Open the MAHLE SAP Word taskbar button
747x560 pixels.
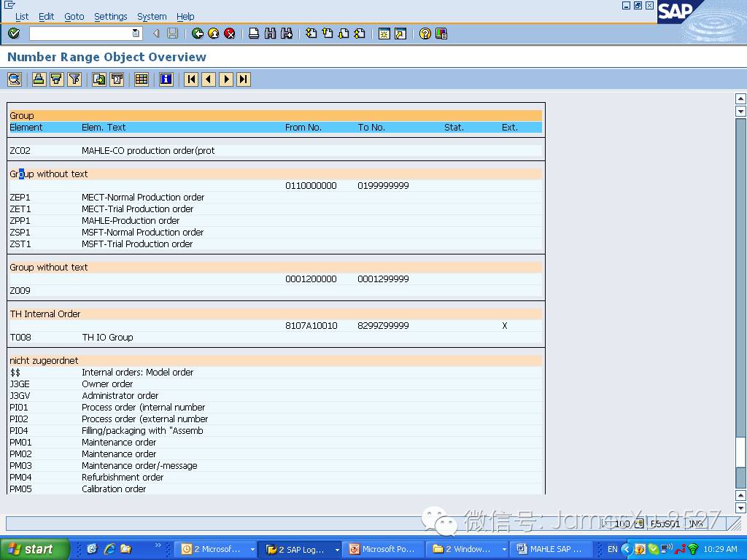[551, 550]
